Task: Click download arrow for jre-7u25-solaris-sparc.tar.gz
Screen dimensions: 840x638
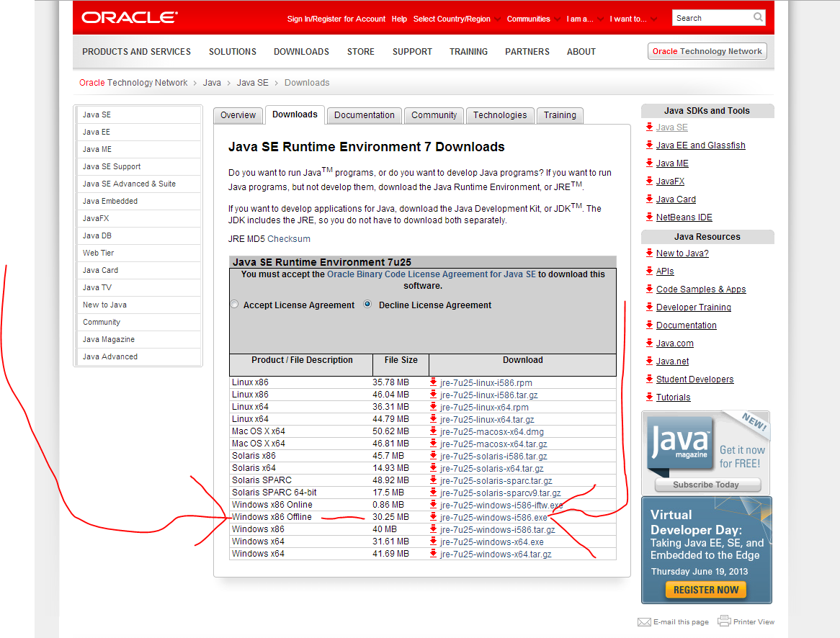Action: pyautogui.click(x=434, y=480)
